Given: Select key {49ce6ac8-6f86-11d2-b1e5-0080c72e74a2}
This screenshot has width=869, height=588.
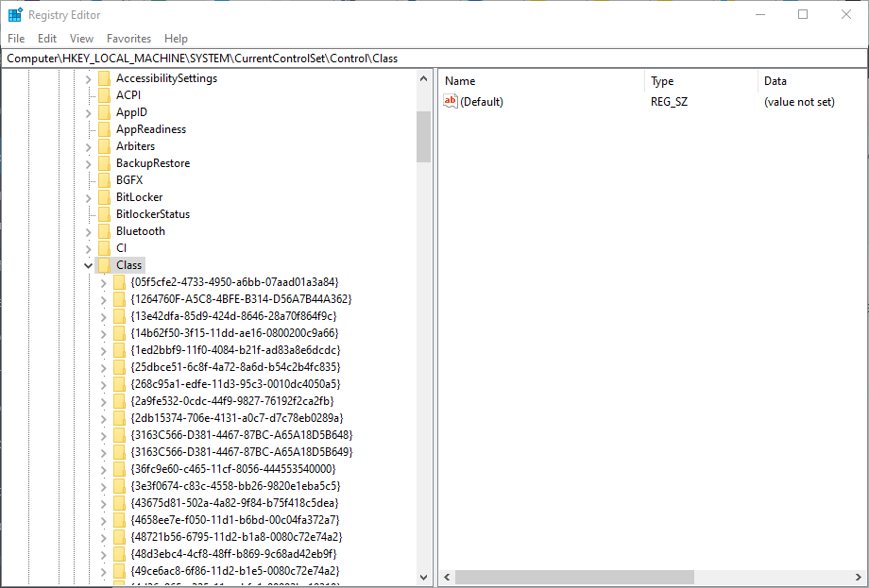Looking at the screenshot, I should tap(235, 571).
